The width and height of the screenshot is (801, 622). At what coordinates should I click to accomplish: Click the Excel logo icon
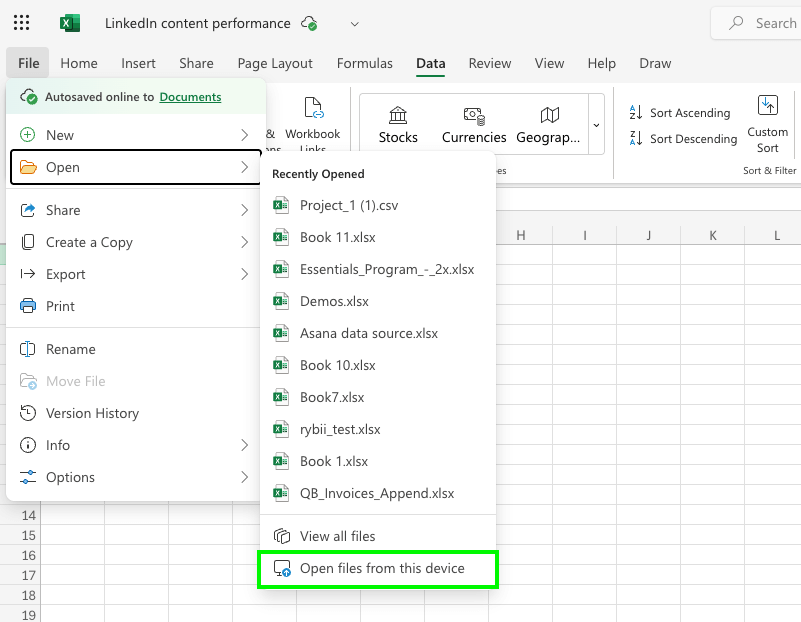70,23
